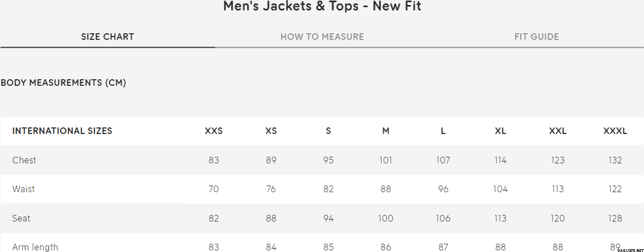Click the Seat row label

coord(22,218)
